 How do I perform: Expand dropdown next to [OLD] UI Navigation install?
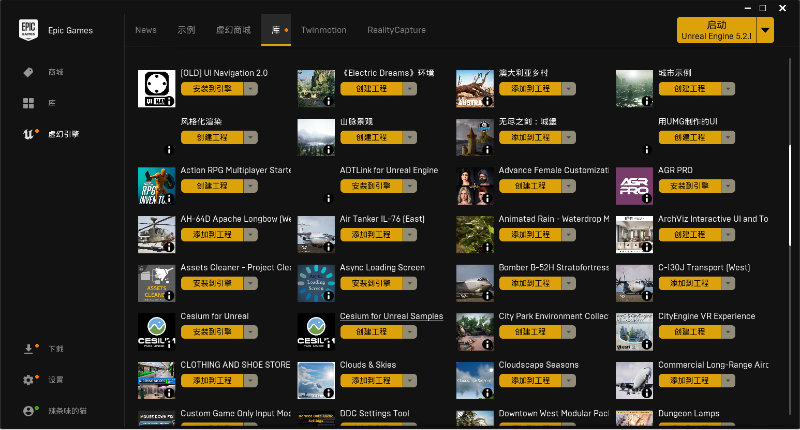point(251,89)
